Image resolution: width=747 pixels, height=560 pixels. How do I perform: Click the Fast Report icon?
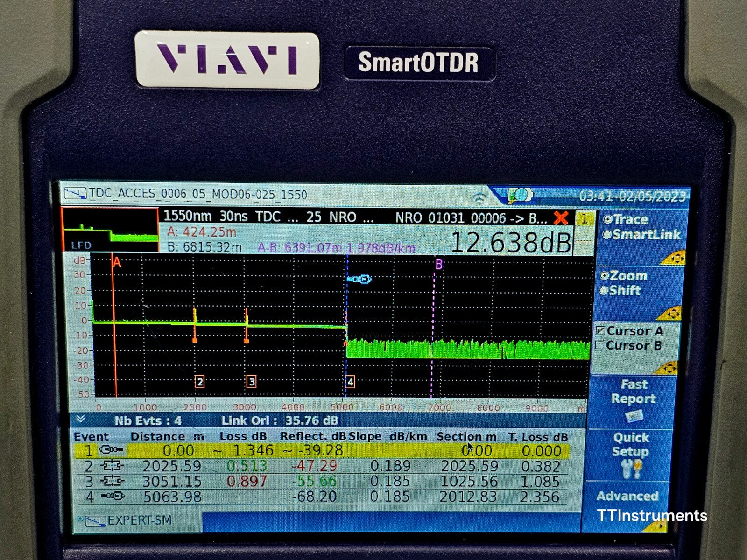click(x=634, y=416)
